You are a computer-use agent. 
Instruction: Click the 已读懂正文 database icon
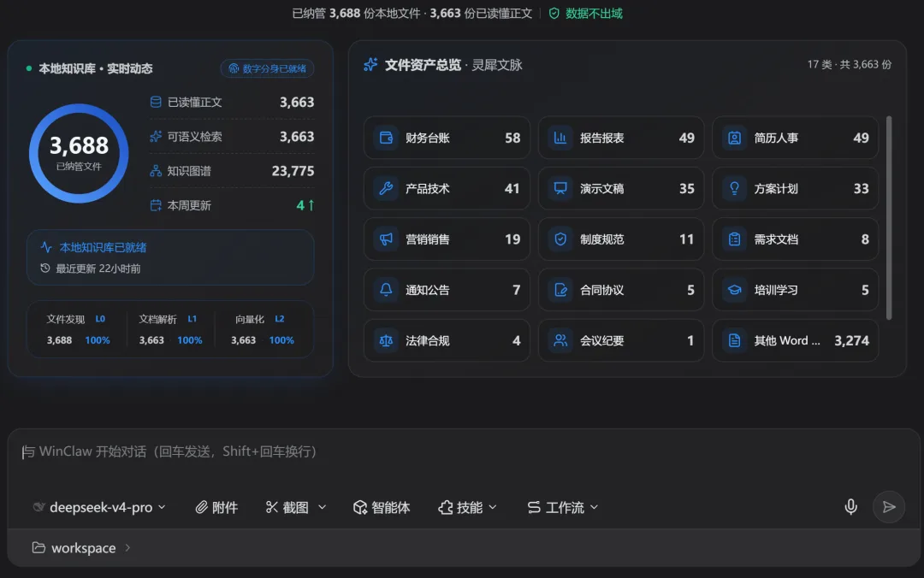[x=156, y=102]
